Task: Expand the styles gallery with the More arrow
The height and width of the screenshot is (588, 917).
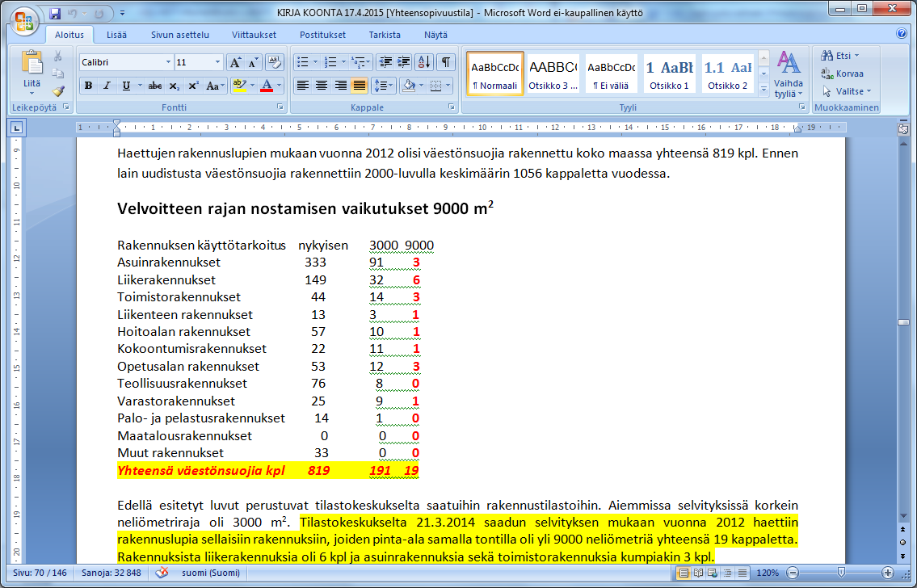Action: click(763, 90)
